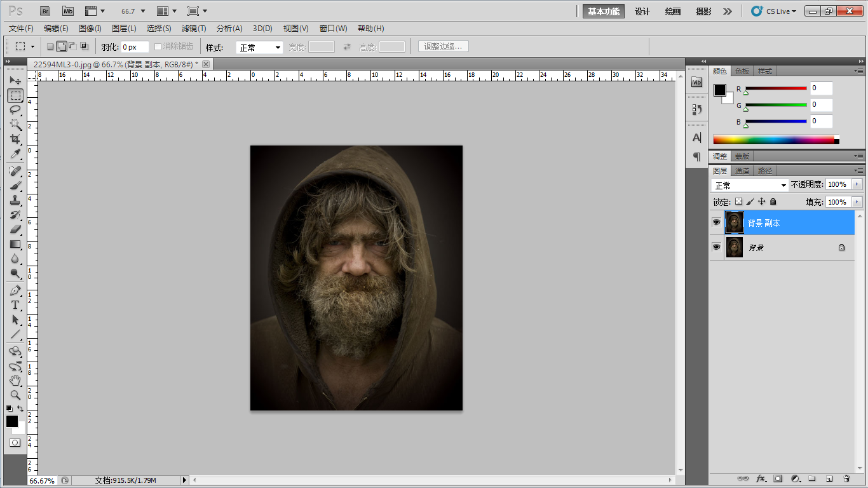868x488 pixels.
Task: Create a new layer from the Layers panel
Action: (829, 478)
